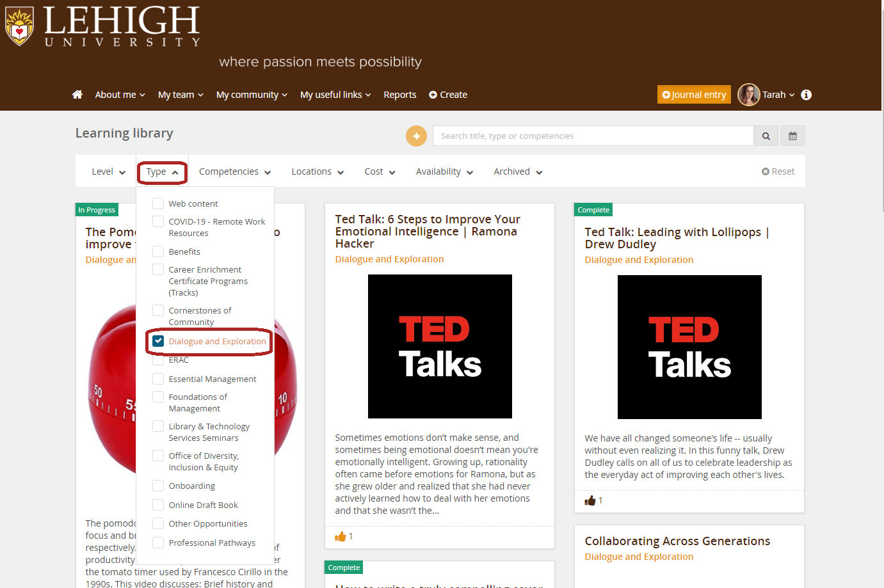Open the calendar view icon
Image resolution: width=884 pixels, height=588 pixels.
pos(793,136)
